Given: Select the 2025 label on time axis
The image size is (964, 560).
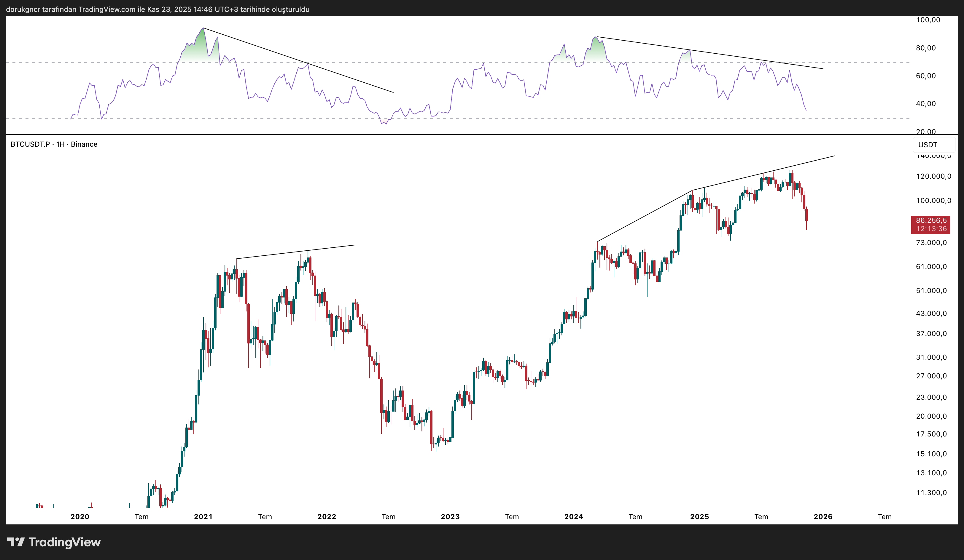Looking at the screenshot, I should point(699,517).
